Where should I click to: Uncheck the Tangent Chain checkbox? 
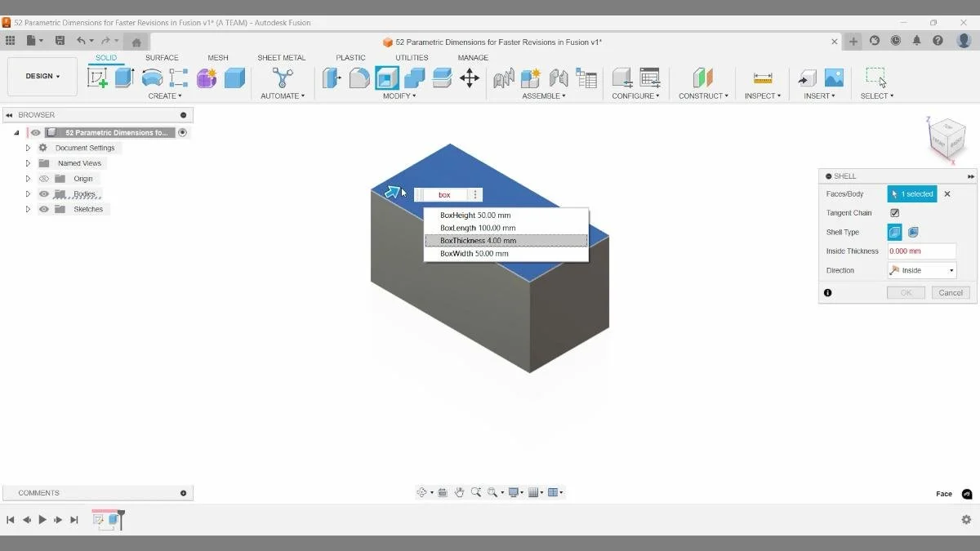point(893,212)
